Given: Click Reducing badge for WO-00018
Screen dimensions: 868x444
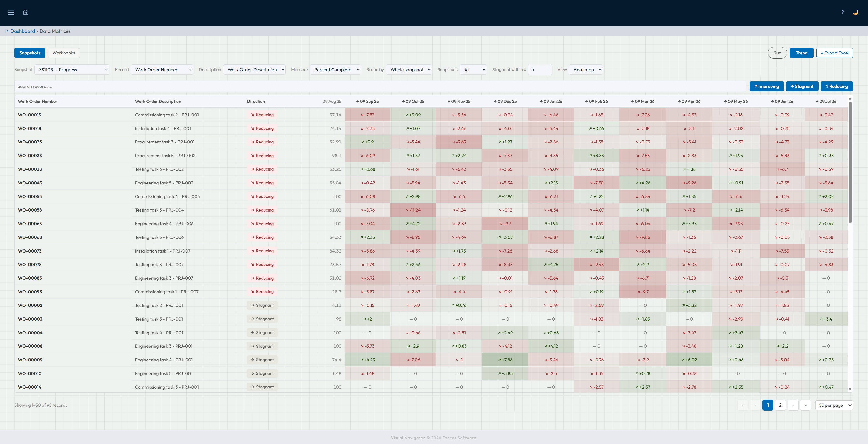Looking at the screenshot, I should pyautogui.click(x=262, y=128).
